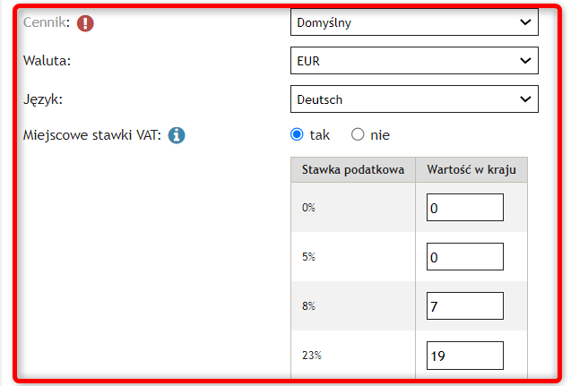The image size is (588, 386).
Task: Open the Waluta dropdown showing EUR
Action: click(x=414, y=61)
